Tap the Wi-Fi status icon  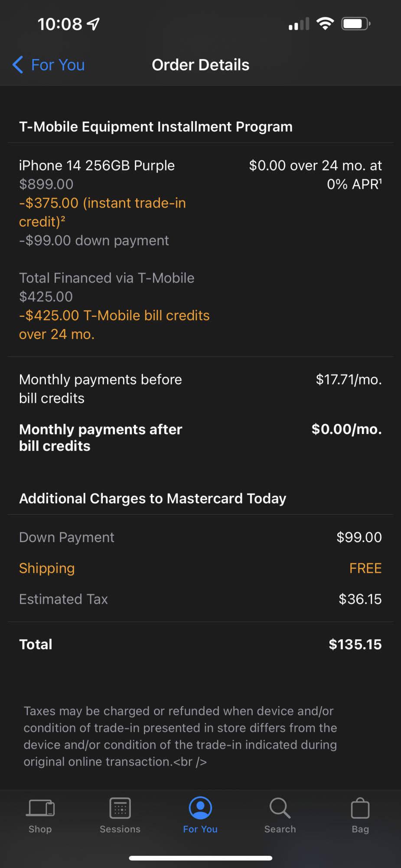click(325, 23)
